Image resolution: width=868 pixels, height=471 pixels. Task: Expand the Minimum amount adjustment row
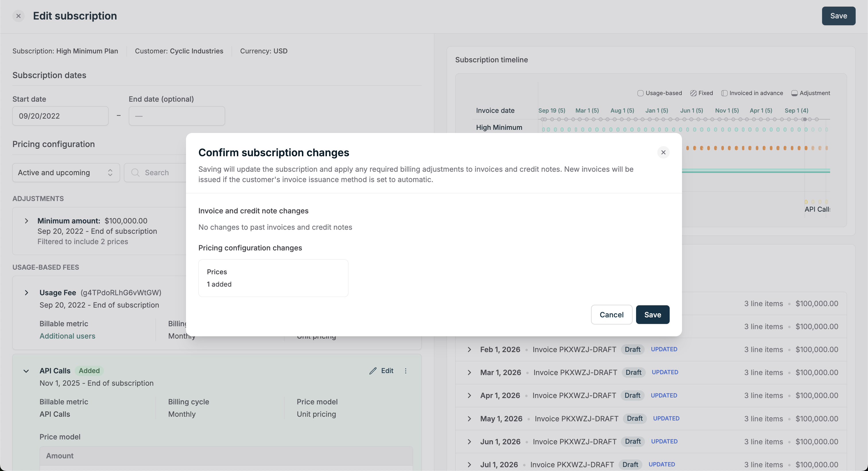[x=26, y=221]
